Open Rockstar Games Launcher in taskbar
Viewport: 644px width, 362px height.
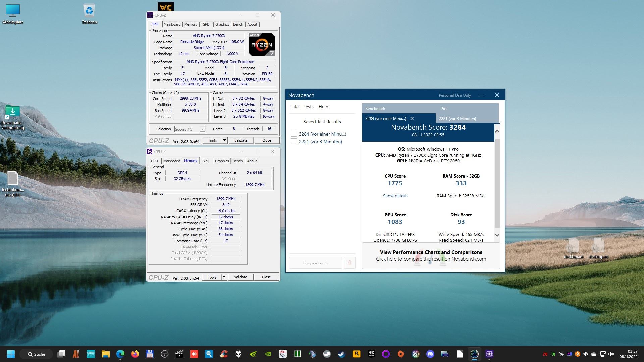click(x=357, y=354)
